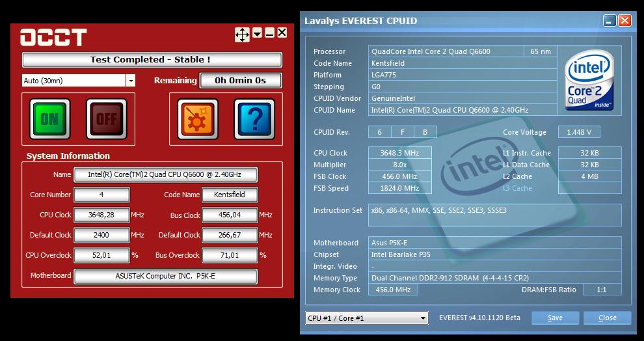Click the L1 Data Cache value 32 KB
This screenshot has height=341, width=644.
click(590, 165)
